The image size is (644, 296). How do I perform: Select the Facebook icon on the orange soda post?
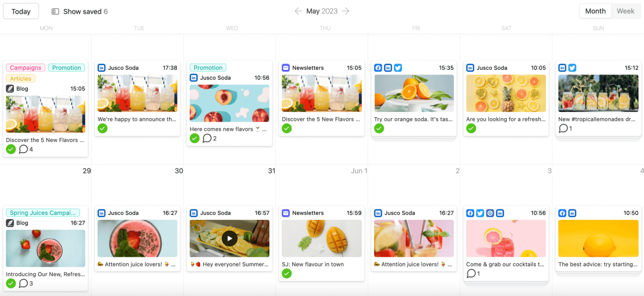pyautogui.click(x=378, y=67)
